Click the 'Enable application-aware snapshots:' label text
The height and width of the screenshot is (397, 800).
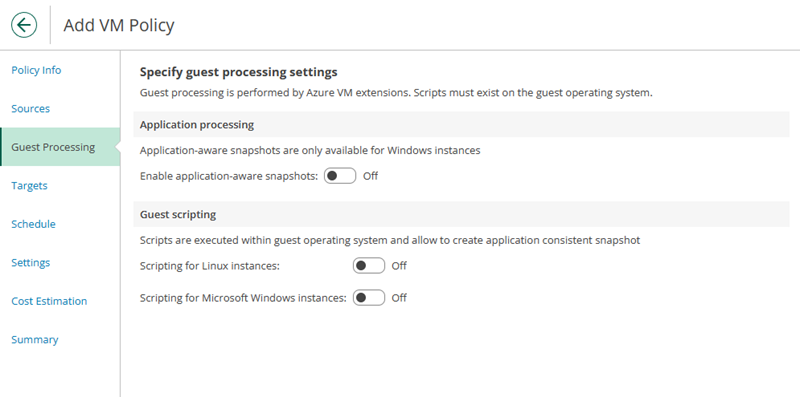[x=229, y=176]
